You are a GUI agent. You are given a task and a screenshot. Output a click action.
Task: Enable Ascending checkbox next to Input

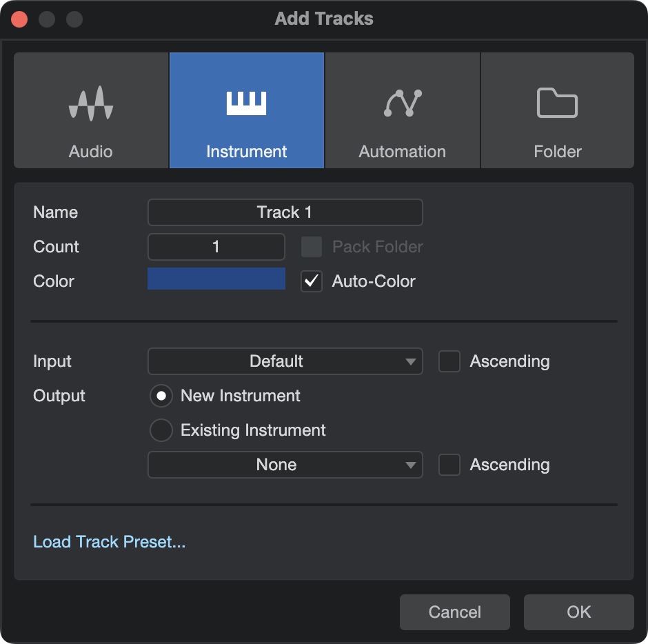(449, 361)
